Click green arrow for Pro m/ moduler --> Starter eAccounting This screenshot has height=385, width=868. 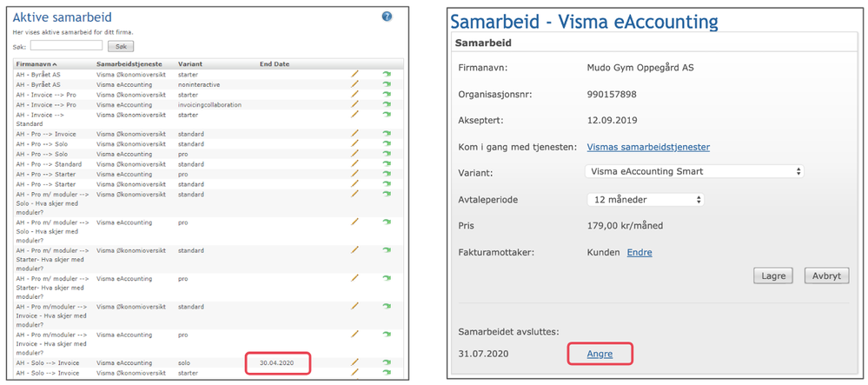coord(387,278)
